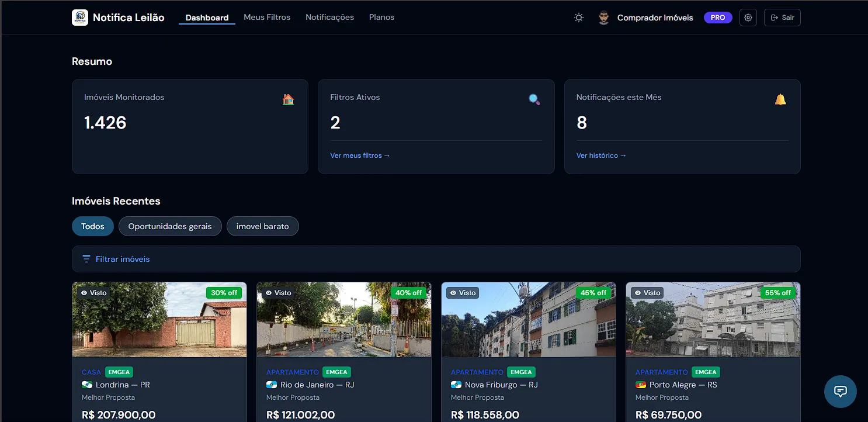Click the Rio de Janeiro — RJ location text

click(x=317, y=385)
